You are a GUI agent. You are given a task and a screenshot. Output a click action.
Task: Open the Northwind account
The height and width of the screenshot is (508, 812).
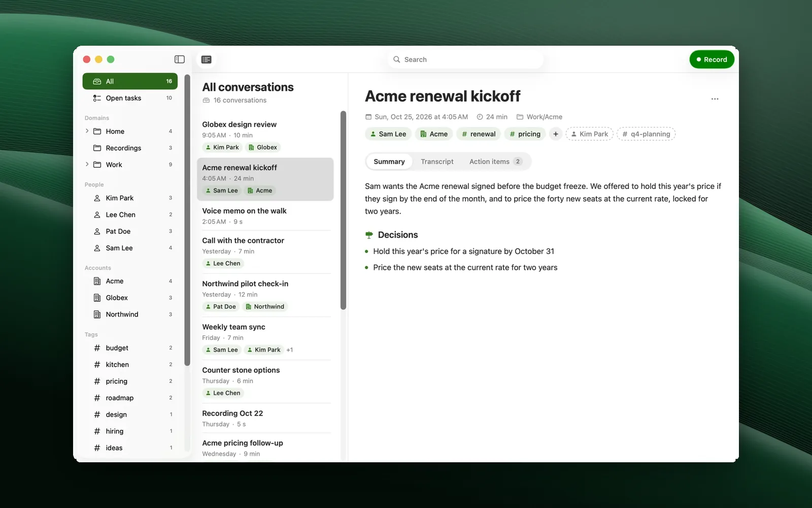pyautogui.click(x=130, y=314)
